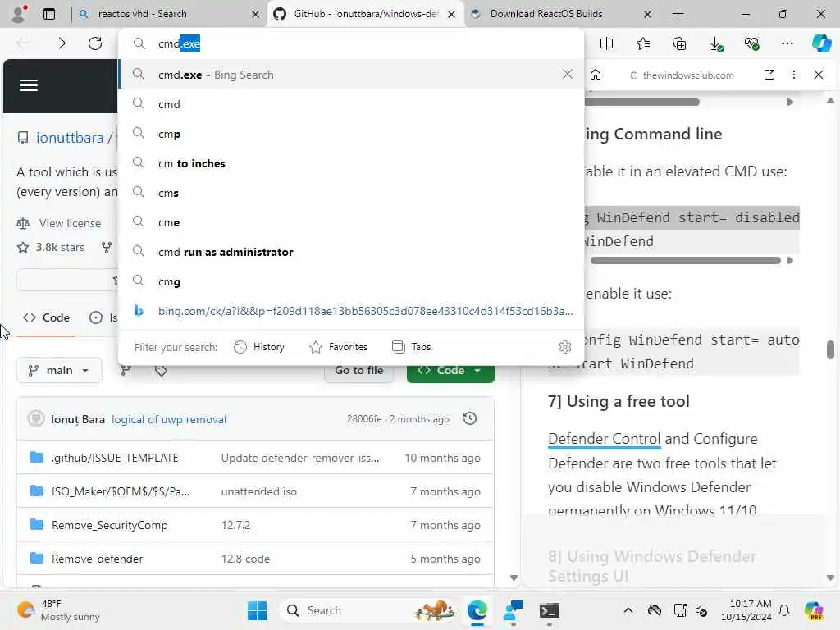Filter suggestions by History
The width and height of the screenshot is (840, 630).
[259, 347]
